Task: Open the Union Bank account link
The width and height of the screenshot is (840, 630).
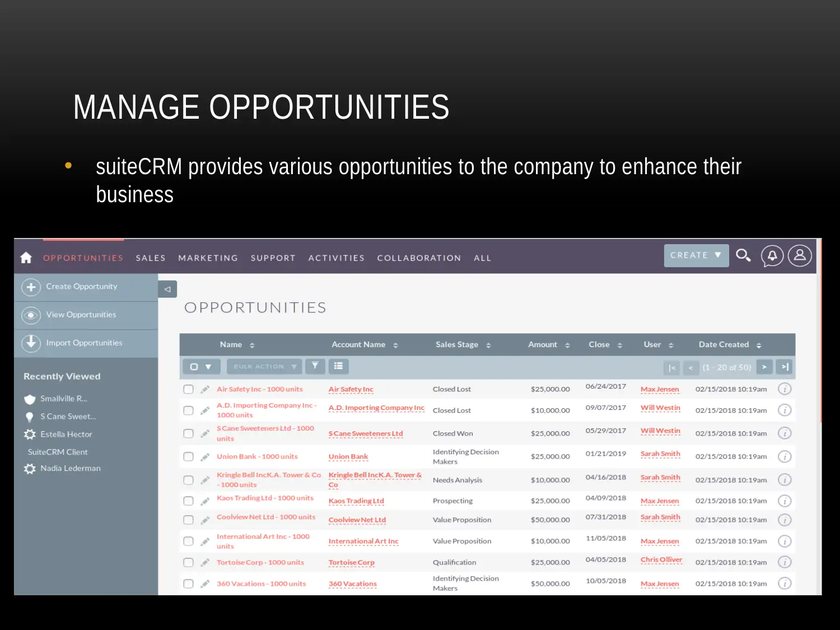Action: coord(348,456)
